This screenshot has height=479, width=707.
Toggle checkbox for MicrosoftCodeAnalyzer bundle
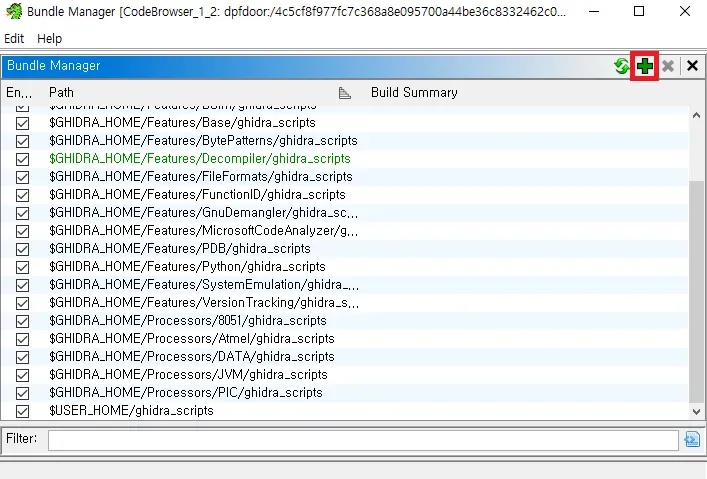[x=22, y=231]
